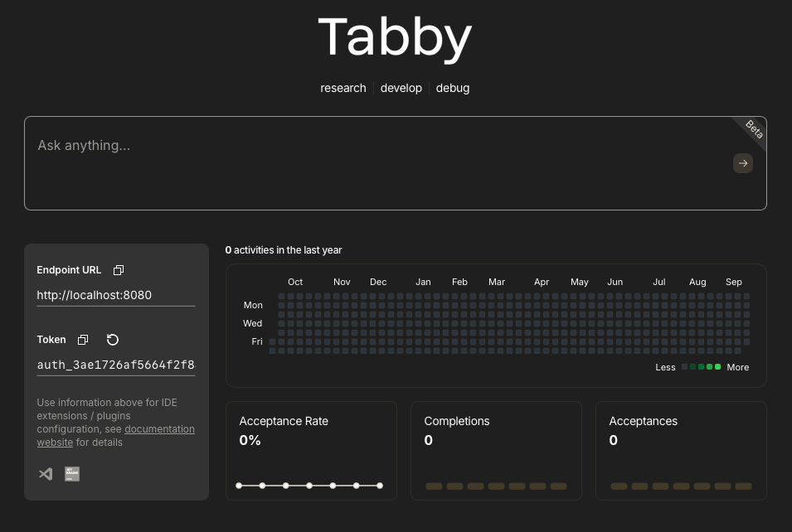Open the Completions card
Viewport: 792px width, 532px height.
(496, 451)
